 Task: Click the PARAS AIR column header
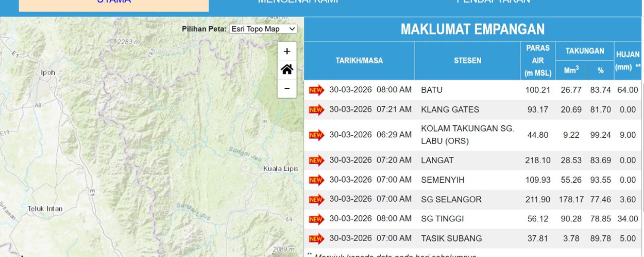pyautogui.click(x=538, y=60)
